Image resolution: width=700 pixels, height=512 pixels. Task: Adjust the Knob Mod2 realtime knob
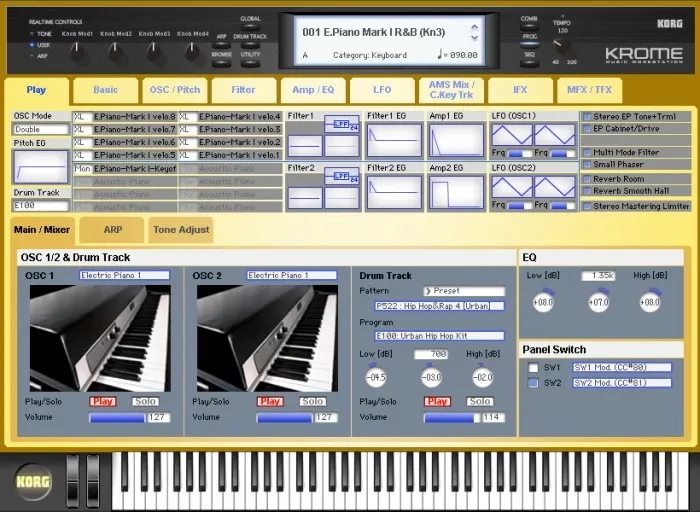116,53
